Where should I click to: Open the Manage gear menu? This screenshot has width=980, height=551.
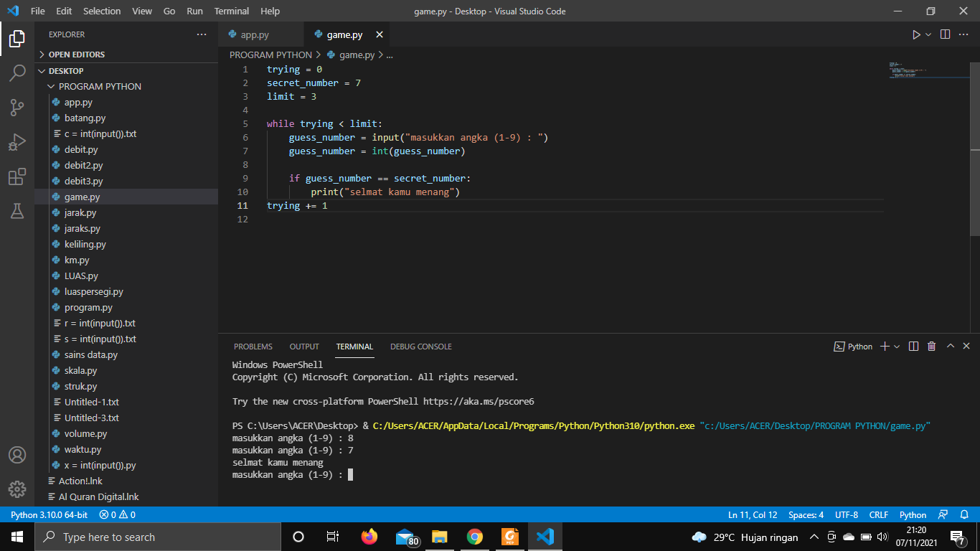coord(17,489)
